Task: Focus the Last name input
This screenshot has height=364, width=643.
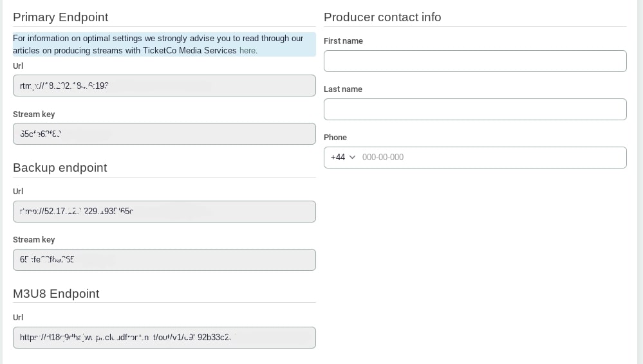Action: tap(475, 109)
